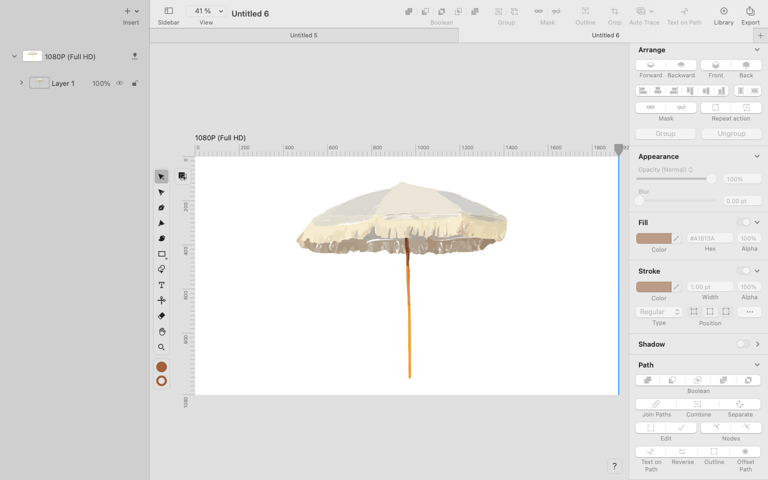Viewport: 768px width, 480px height.
Task: Switch to the Untitled 5 tab
Action: tap(304, 35)
